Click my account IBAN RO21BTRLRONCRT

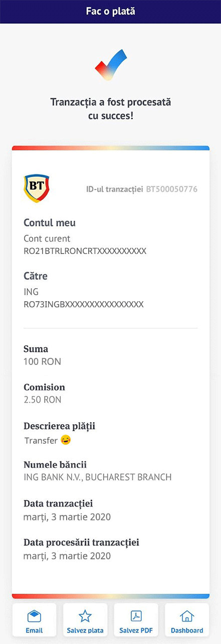pos(85,251)
